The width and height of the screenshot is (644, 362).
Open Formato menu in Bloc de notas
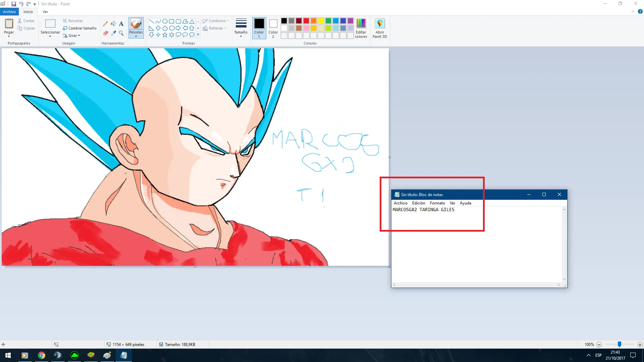tap(437, 203)
